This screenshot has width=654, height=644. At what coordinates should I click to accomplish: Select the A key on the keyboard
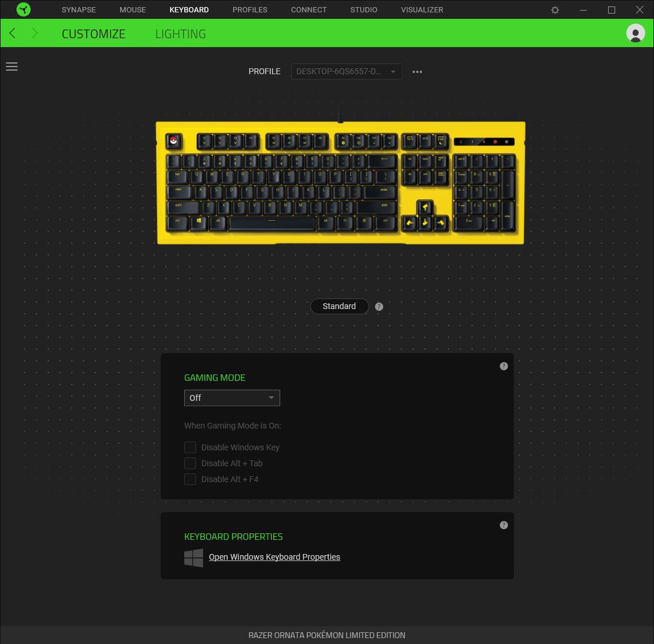[x=201, y=191]
